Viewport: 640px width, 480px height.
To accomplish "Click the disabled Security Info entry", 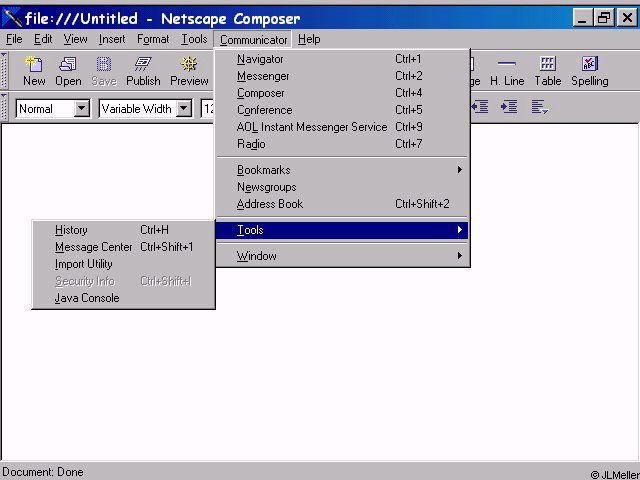I will click(x=123, y=281).
